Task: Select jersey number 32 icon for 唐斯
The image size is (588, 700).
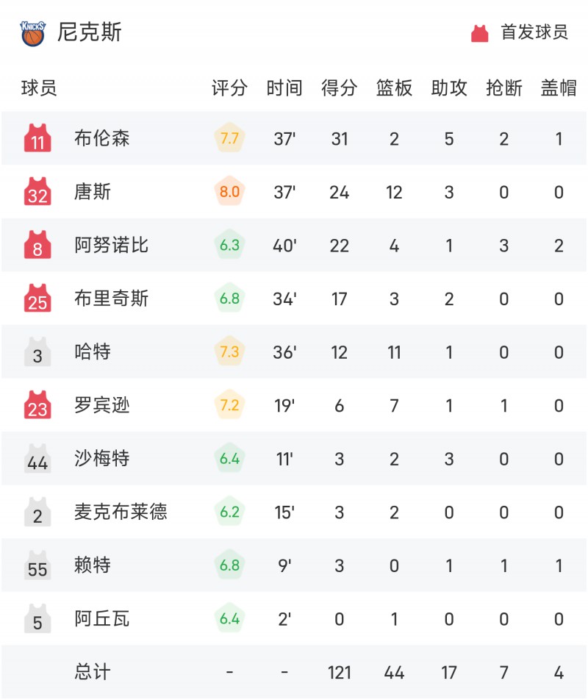Action: click(37, 191)
